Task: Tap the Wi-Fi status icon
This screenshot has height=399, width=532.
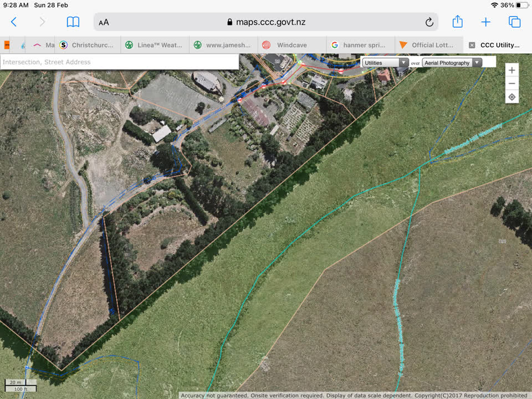Action: click(x=494, y=5)
